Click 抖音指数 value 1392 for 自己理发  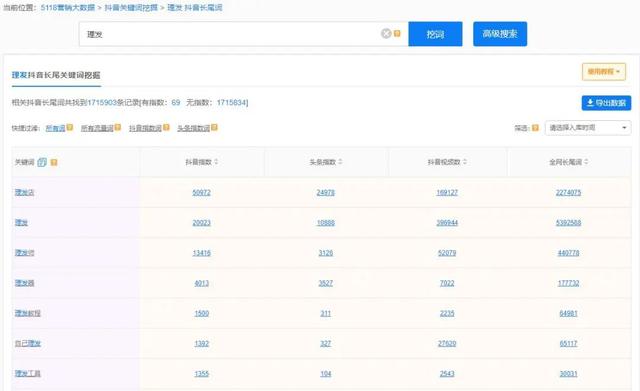[202, 343]
